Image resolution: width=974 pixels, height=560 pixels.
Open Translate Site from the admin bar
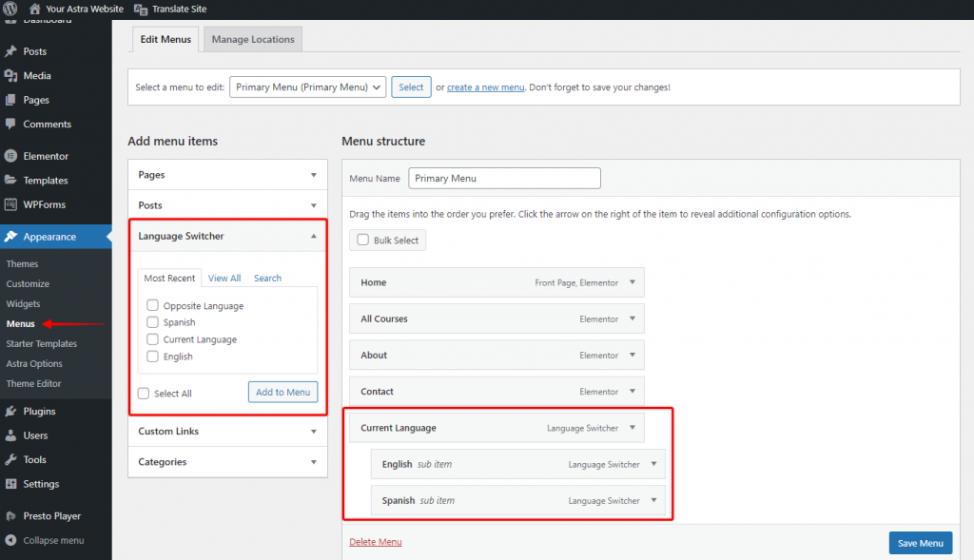[x=178, y=9]
